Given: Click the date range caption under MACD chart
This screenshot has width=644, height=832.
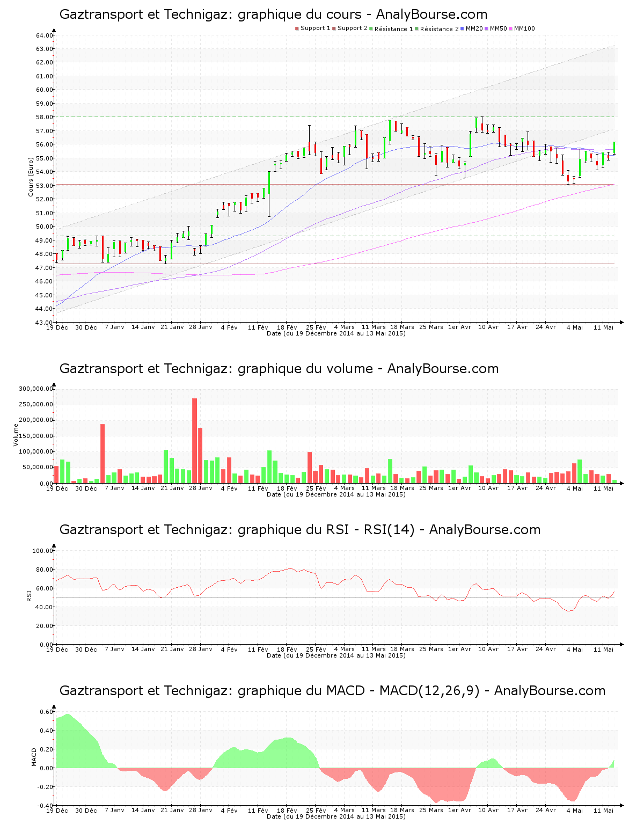Looking at the screenshot, I should 336,816.
